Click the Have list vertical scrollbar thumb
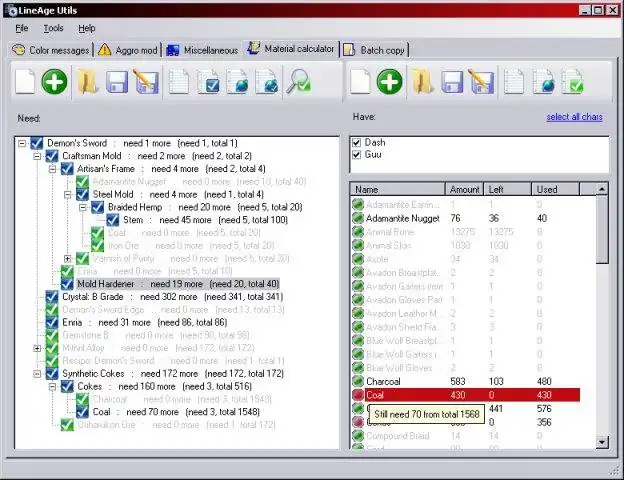Viewport: 624px width, 480px height. coord(602,230)
